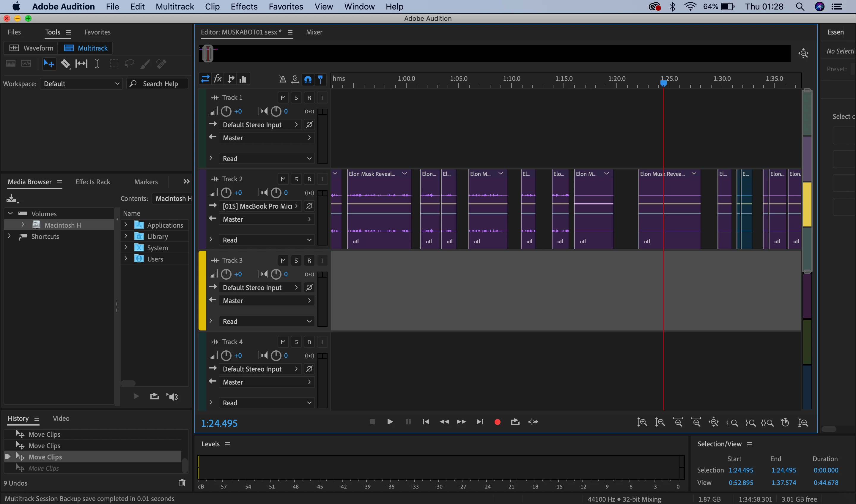Toggle the metronome icon

click(x=282, y=79)
